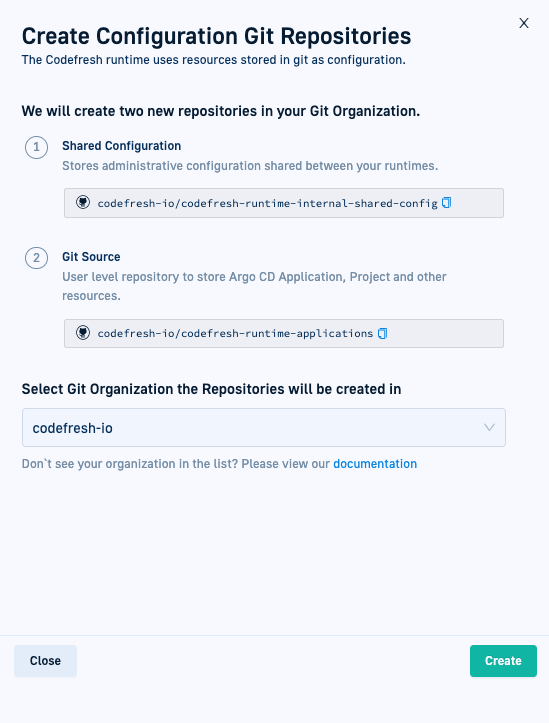549x723 pixels.
Task: Select the codefresh-runtime-internal-shared-config repo field
Action: [x=284, y=203]
